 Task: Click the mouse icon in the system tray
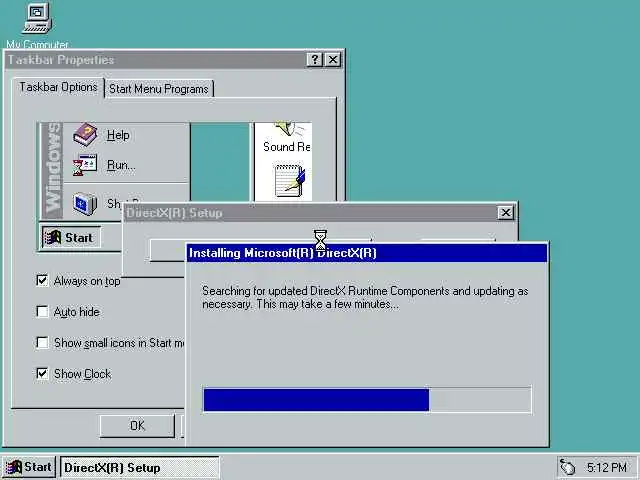[x=567, y=467]
